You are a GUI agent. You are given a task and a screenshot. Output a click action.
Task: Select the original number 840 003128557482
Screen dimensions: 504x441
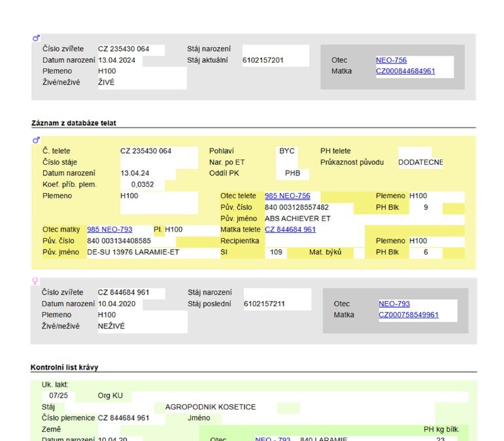[297, 207]
